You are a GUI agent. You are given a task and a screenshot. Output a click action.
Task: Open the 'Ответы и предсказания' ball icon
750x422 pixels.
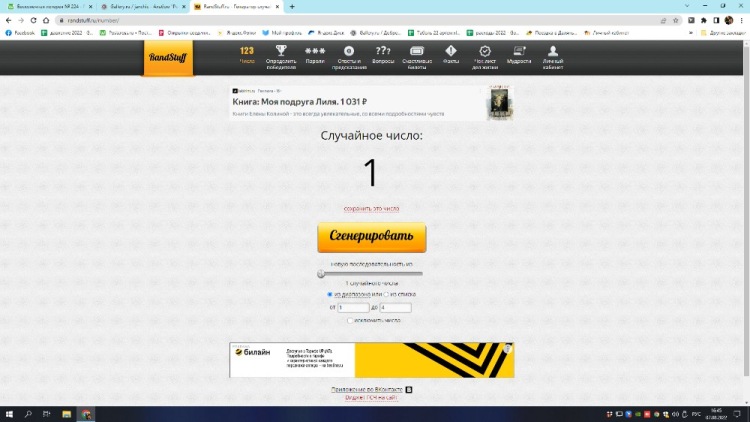pyautogui.click(x=348, y=51)
